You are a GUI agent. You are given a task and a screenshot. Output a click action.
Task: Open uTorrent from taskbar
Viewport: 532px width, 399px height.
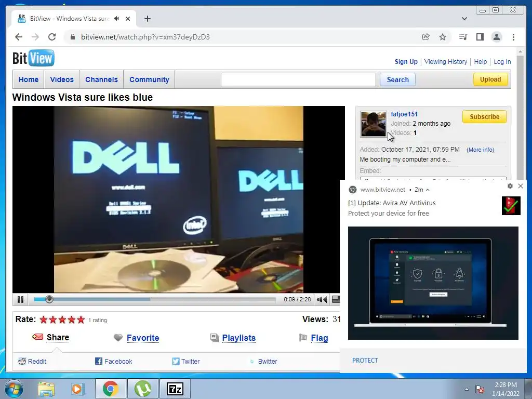click(x=143, y=389)
